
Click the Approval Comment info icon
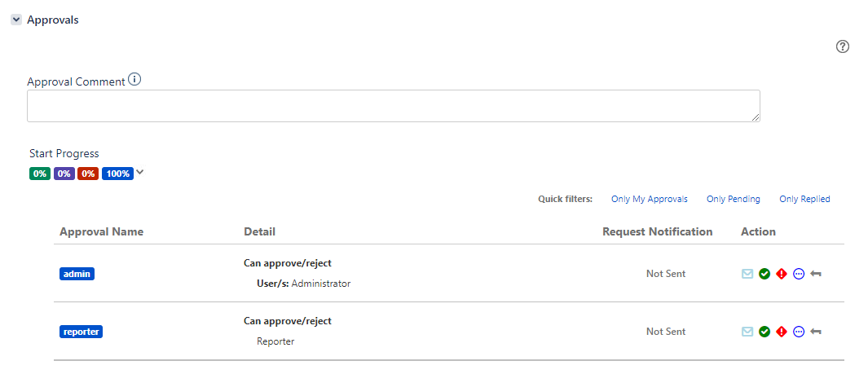coord(134,79)
